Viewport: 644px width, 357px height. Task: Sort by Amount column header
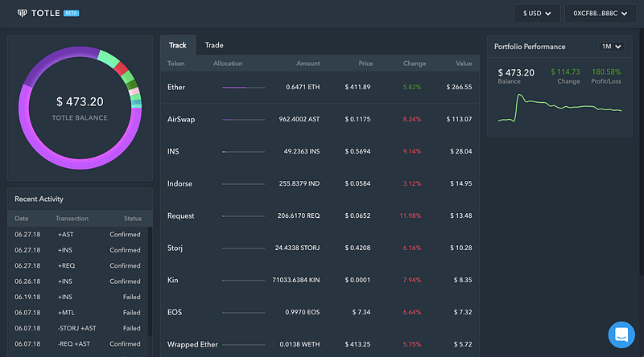(308, 64)
